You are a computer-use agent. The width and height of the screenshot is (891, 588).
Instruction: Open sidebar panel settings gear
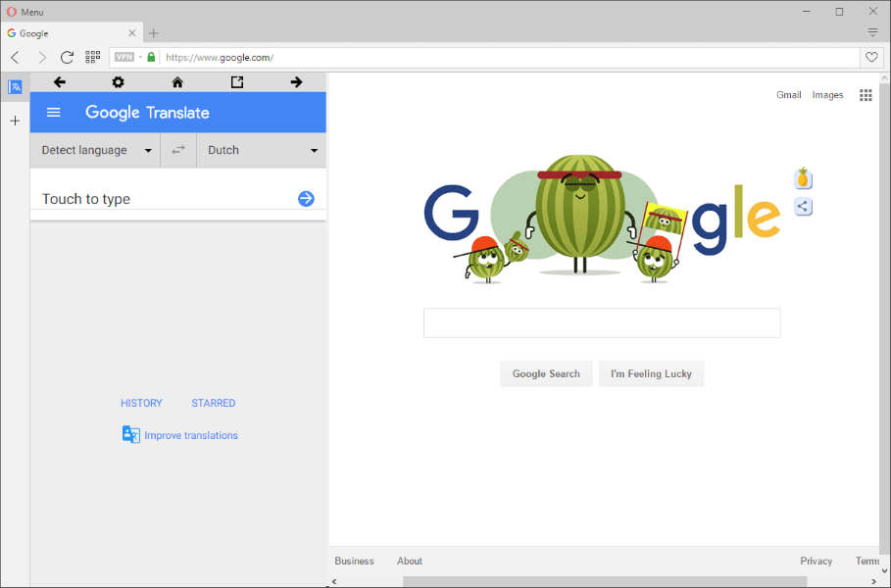[118, 82]
